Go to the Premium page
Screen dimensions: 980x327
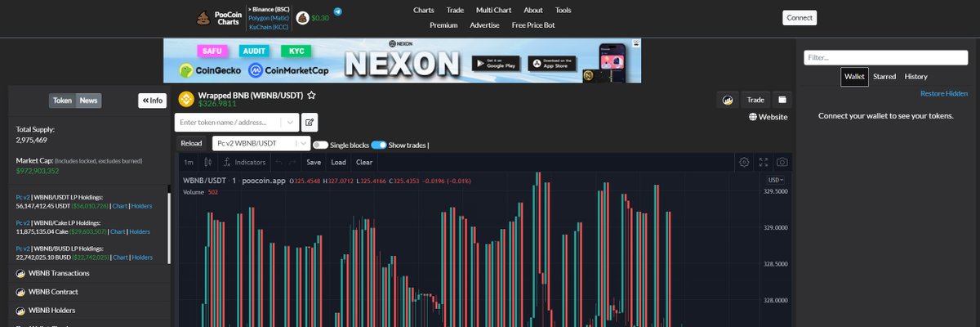443,25
